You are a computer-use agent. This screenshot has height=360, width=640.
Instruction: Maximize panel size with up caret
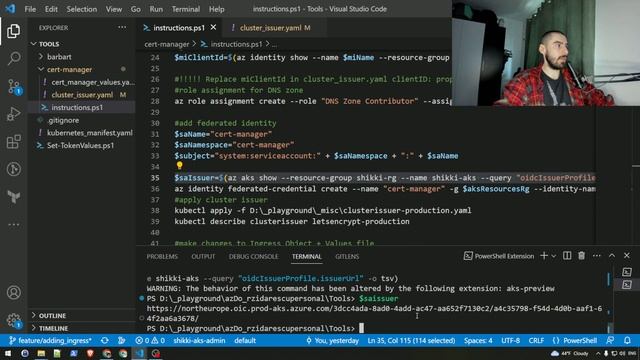point(612,256)
